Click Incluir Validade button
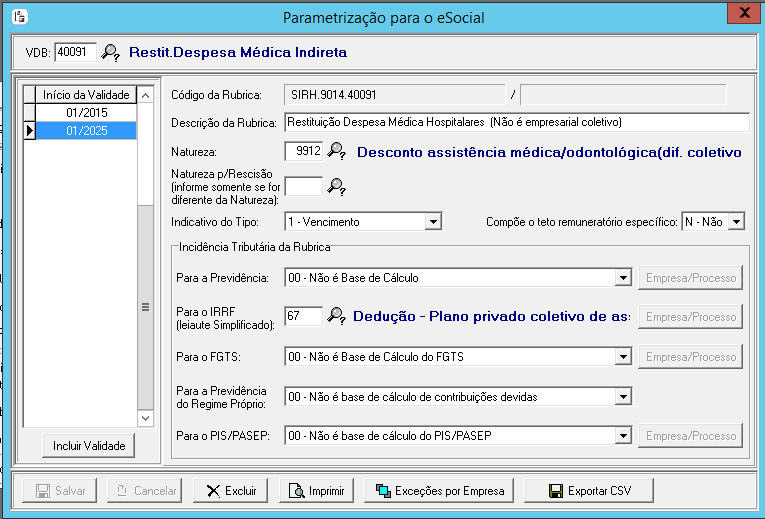Image resolution: width=765 pixels, height=519 pixels. pos(88,446)
